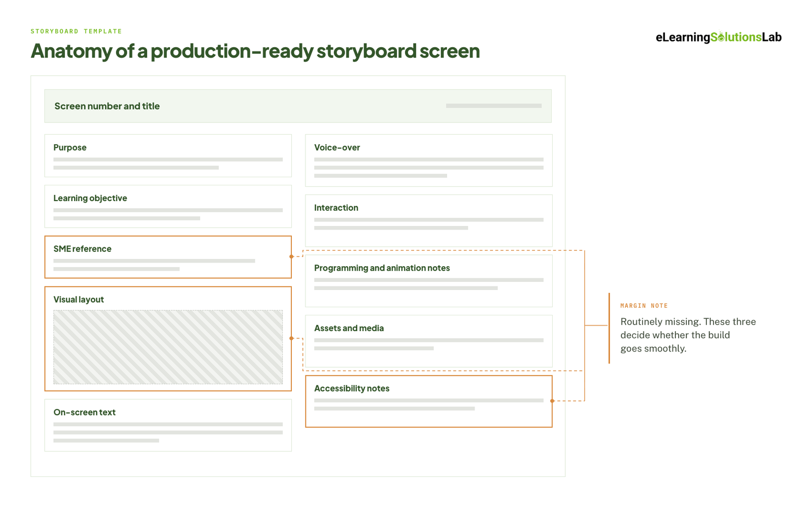The image size is (812, 516).
Task: Click "Programming and animation notes" label
Action: (382, 268)
